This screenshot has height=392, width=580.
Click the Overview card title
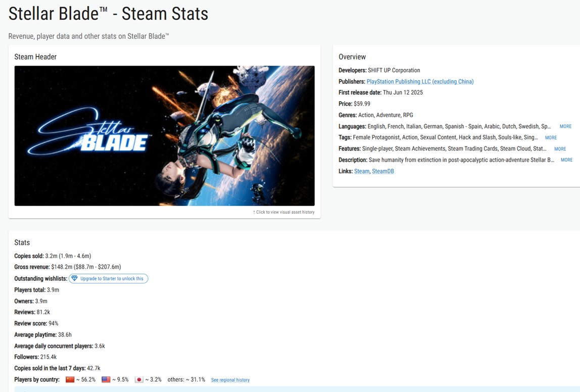coord(352,57)
